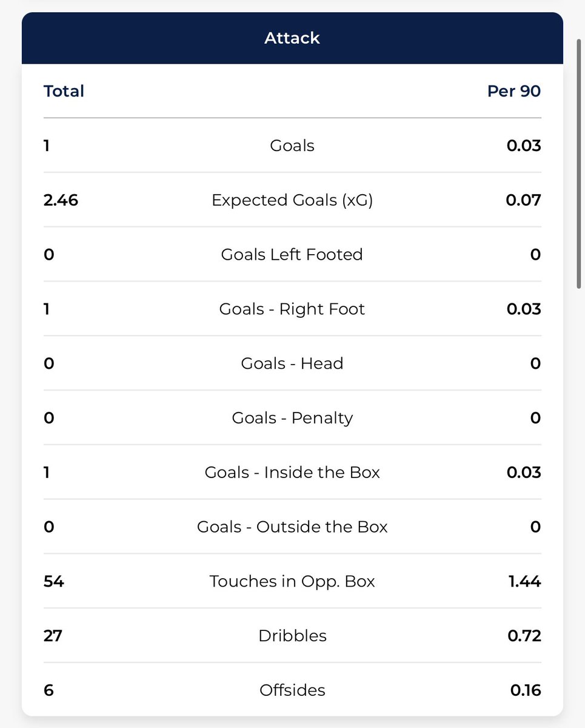Screen dimensions: 585x728
Task: Click the Dribbles stat label
Action: (292, 636)
